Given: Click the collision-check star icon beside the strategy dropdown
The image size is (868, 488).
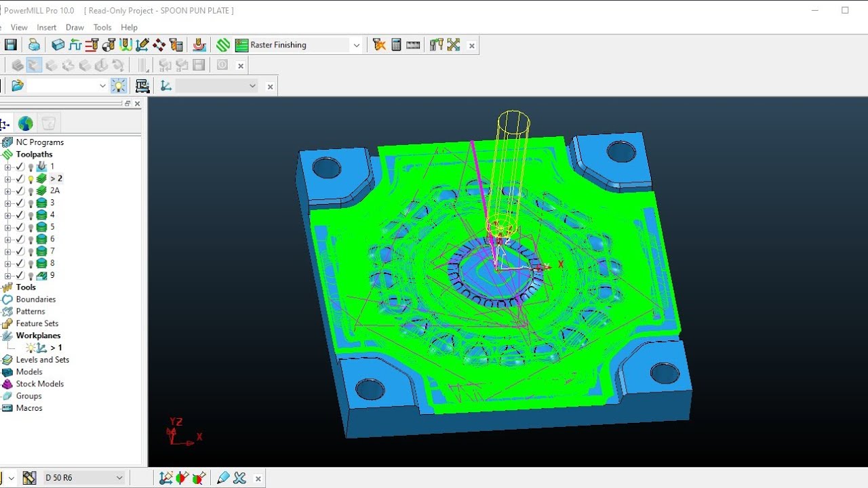Looking at the screenshot, I should (x=379, y=45).
